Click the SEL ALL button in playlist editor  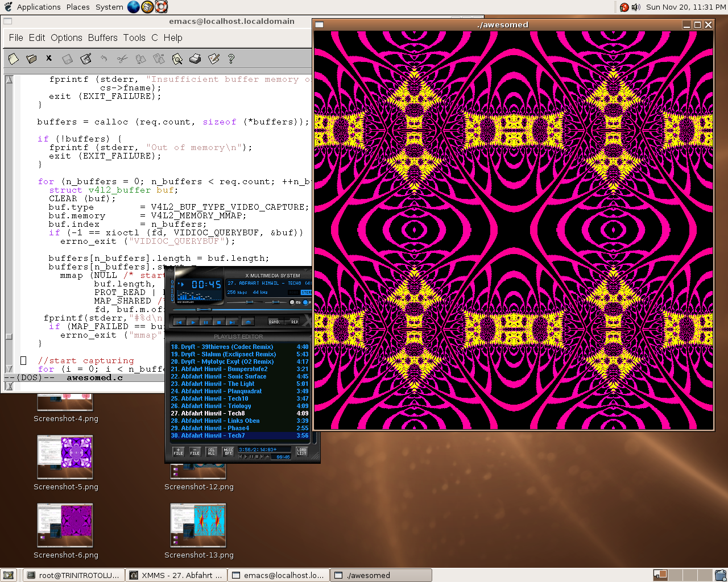[211, 452]
